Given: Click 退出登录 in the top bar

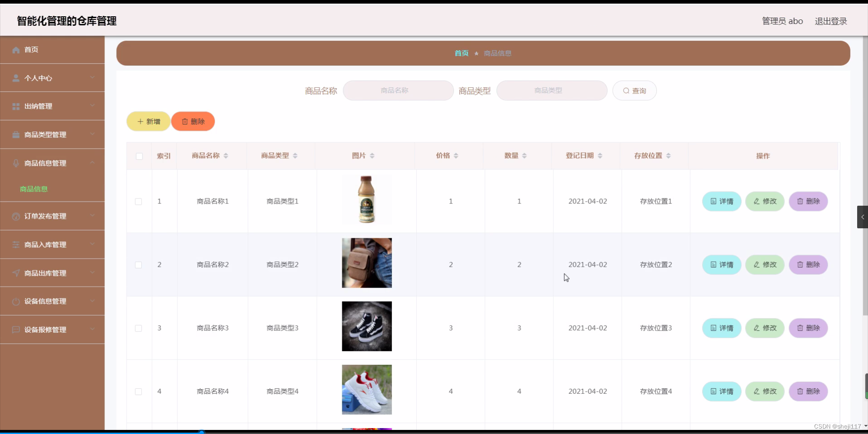Looking at the screenshot, I should pyautogui.click(x=832, y=21).
